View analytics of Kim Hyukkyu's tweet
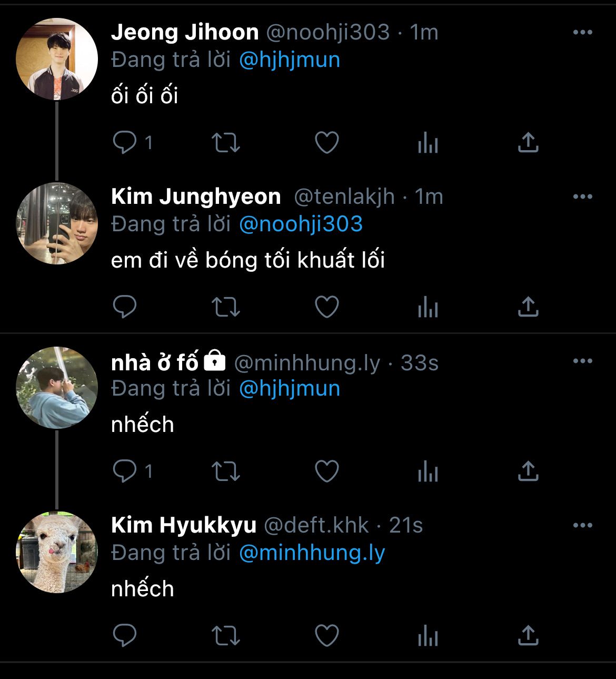Image resolution: width=616 pixels, height=679 pixels. click(x=428, y=636)
